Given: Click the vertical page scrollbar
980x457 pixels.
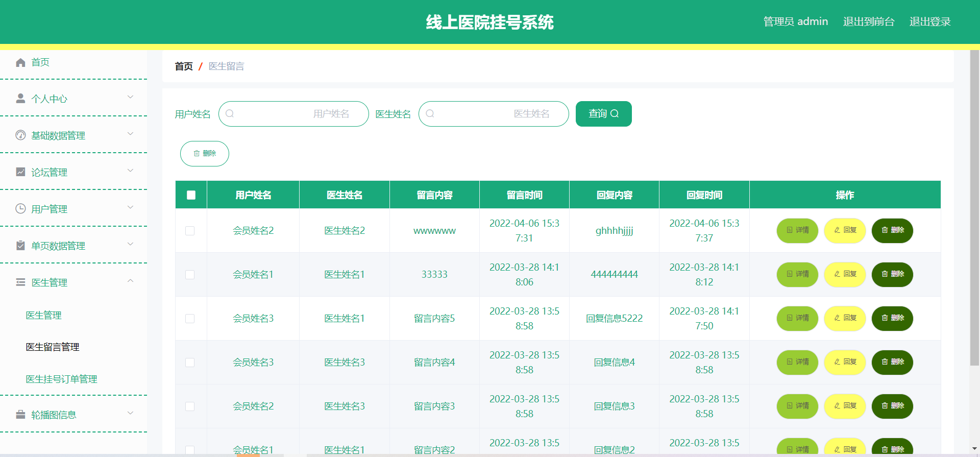Looking at the screenshot, I should tap(974, 208).
